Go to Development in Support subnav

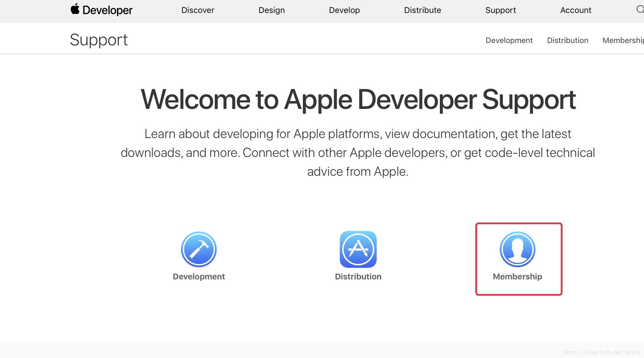[509, 40]
